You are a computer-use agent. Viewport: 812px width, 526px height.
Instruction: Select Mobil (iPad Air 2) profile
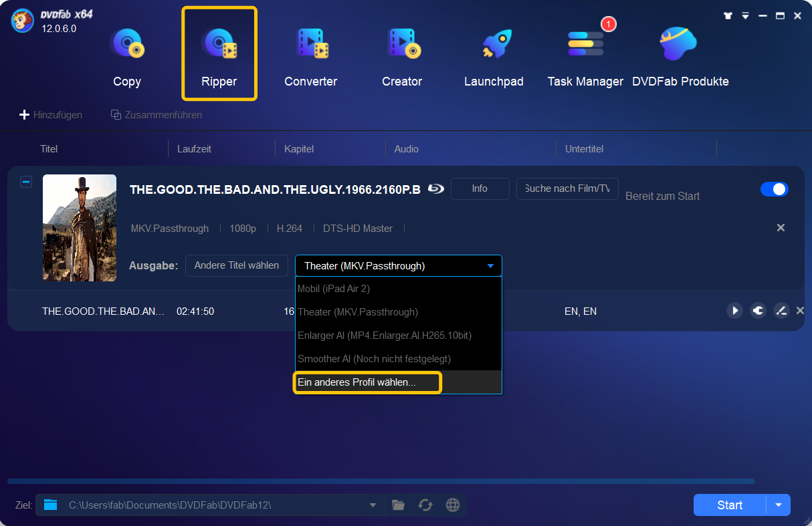pyautogui.click(x=398, y=289)
